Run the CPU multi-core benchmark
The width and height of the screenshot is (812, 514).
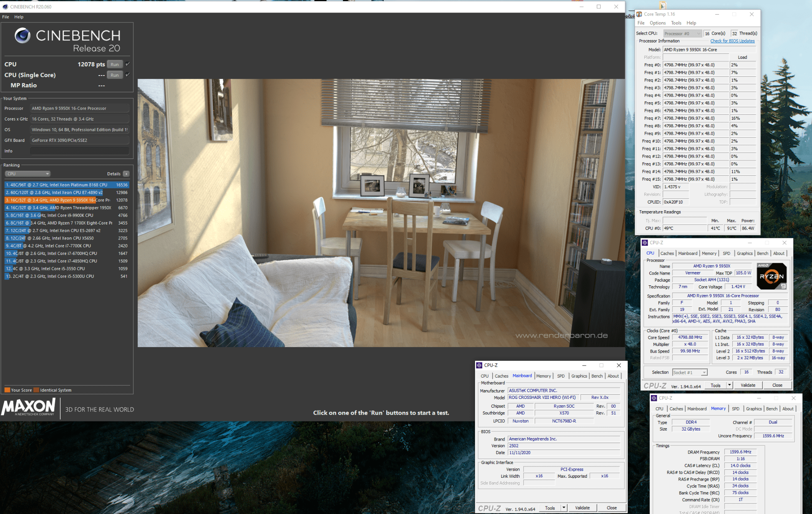pos(115,64)
